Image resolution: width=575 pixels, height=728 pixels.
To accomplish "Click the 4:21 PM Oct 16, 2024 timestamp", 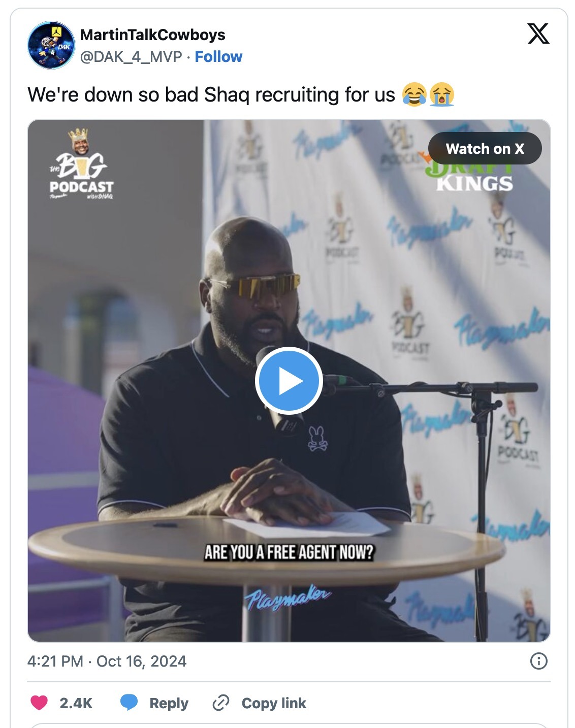I will click(x=107, y=661).
